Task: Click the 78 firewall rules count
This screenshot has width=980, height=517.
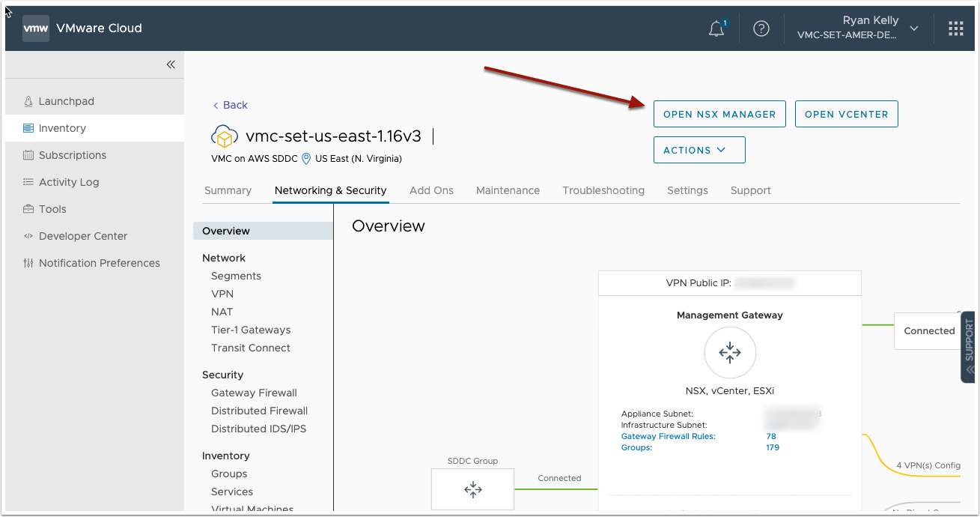Action: coord(771,436)
